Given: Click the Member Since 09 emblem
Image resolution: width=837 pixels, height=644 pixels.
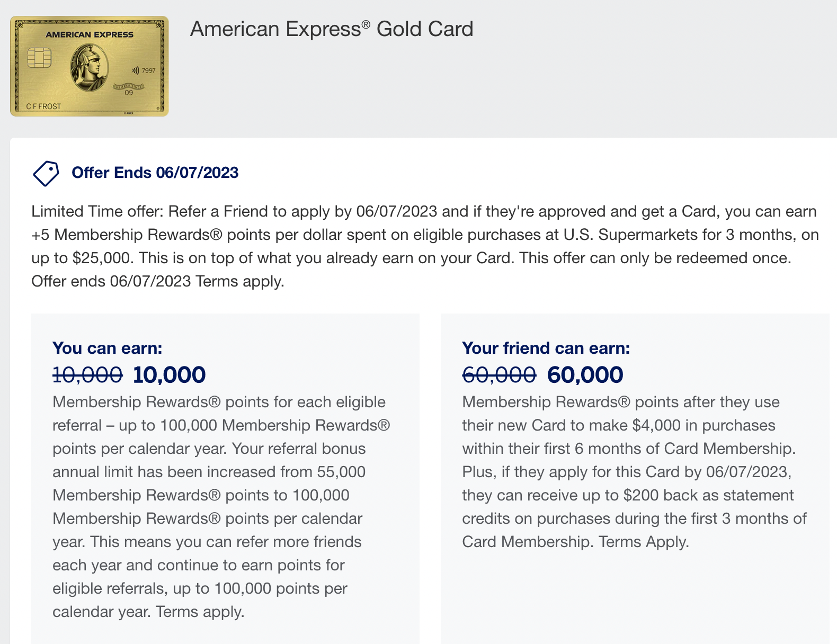Looking at the screenshot, I should pyautogui.click(x=128, y=89).
